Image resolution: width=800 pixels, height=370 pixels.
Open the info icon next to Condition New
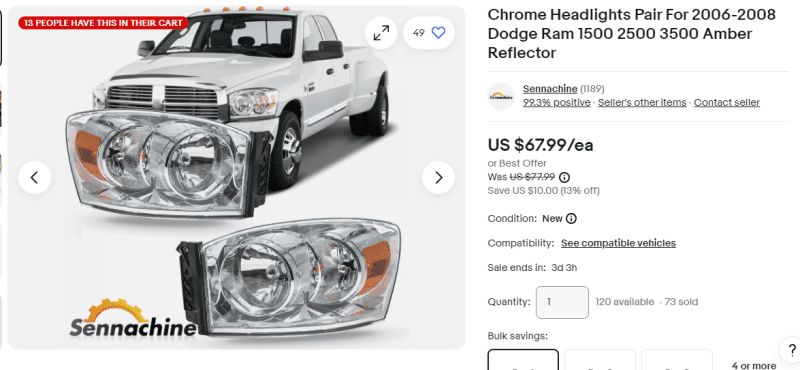[571, 218]
